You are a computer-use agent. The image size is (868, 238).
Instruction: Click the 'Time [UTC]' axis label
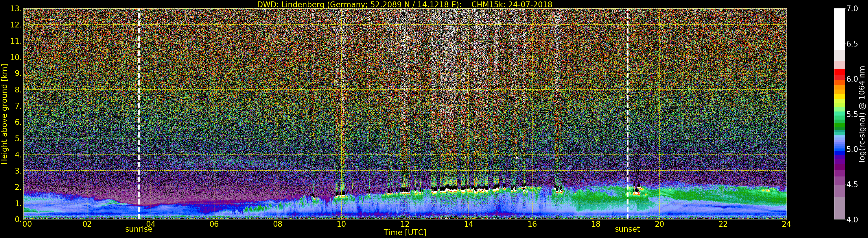(x=405, y=233)
